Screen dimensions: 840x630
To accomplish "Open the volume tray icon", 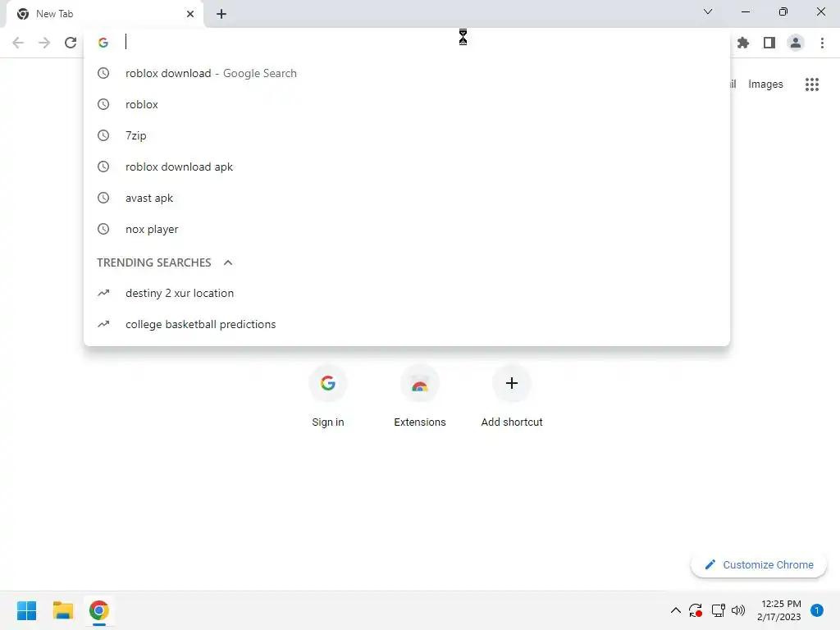I will tap(738, 610).
